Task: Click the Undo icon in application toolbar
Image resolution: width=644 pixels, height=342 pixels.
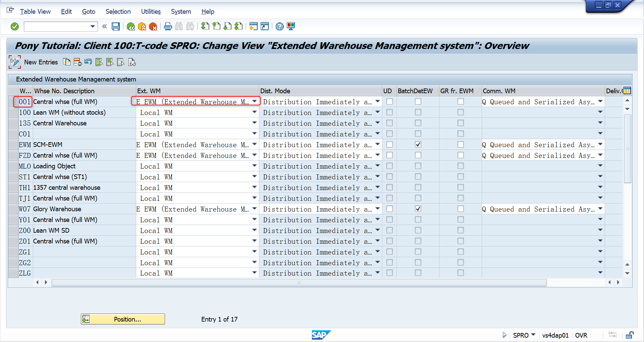Action: (x=88, y=62)
